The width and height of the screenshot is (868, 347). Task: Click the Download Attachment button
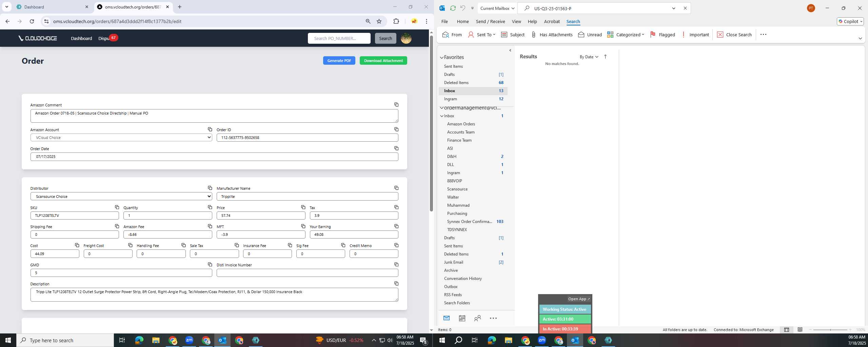tap(383, 61)
